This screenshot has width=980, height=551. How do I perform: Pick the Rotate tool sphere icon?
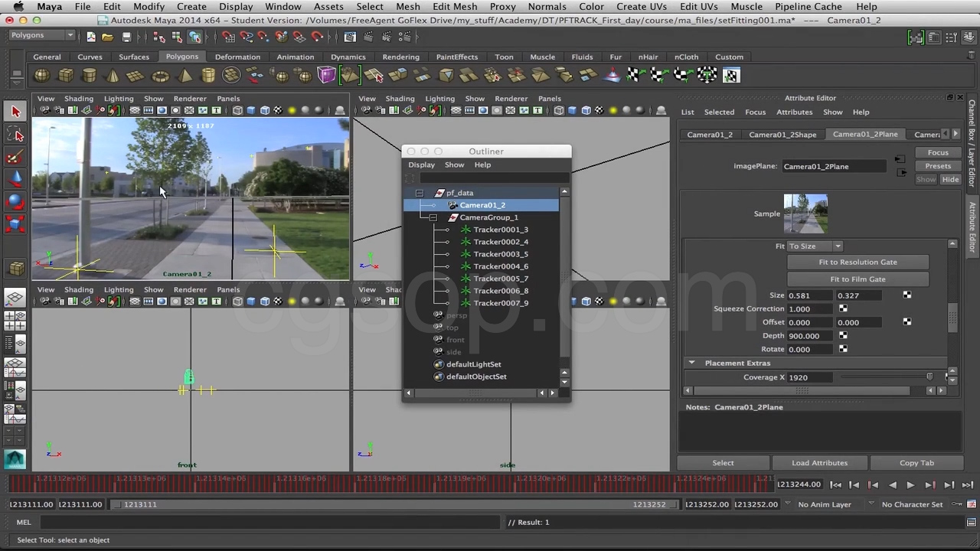[15, 201]
